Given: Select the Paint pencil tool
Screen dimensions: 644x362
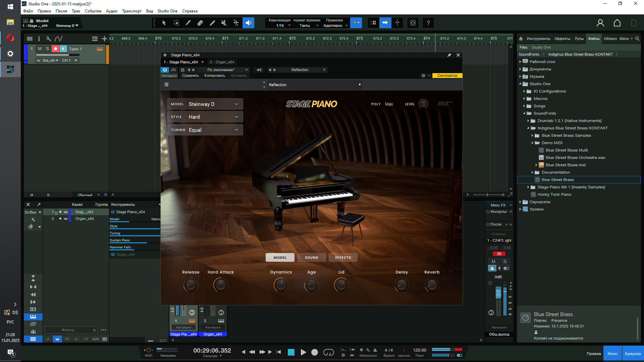Looking at the screenshot, I should click(x=212, y=23).
